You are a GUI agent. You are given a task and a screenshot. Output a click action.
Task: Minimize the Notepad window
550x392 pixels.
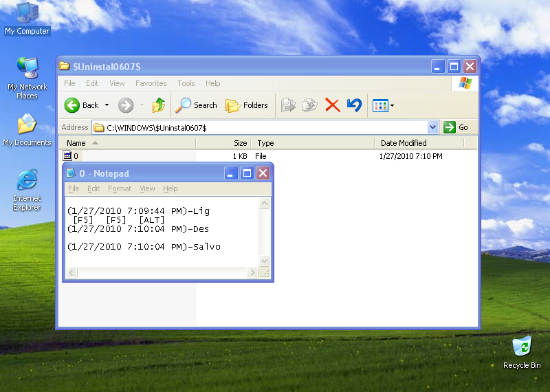(x=231, y=173)
